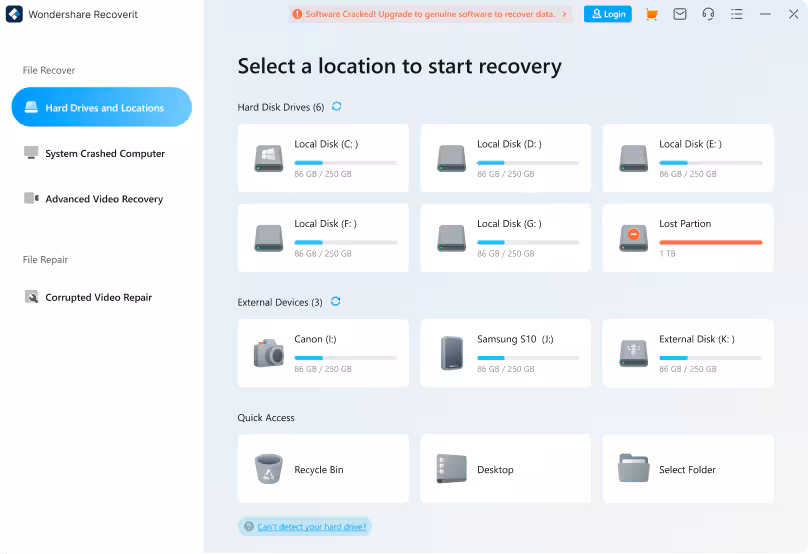Click the Wondershare Recoverit logo icon
This screenshot has height=554, width=808.
pos(14,14)
